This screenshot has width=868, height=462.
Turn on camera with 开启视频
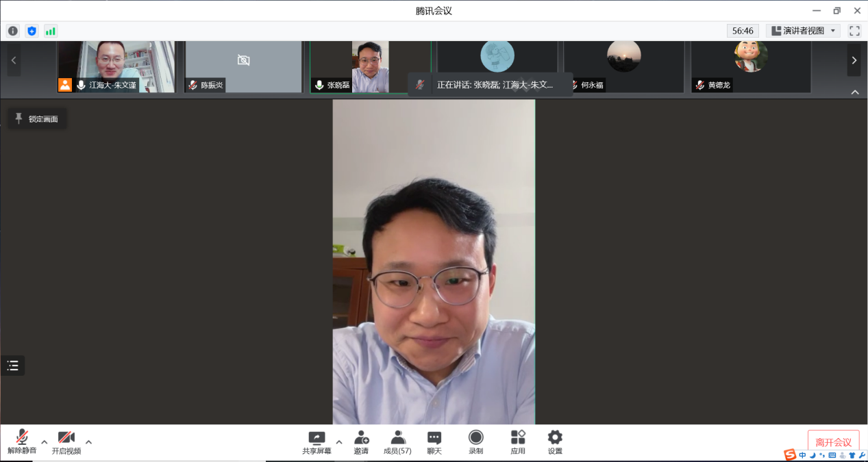pos(66,442)
